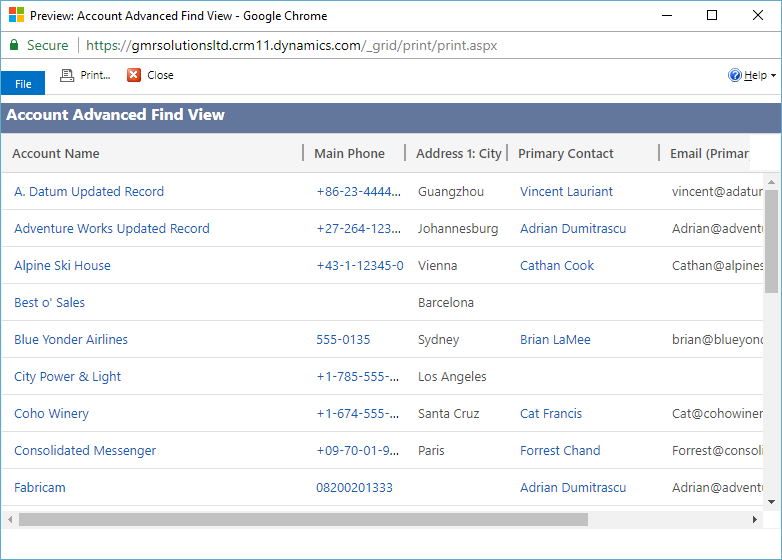Click phone number +27-264-123...
Screen dimensions: 782x560
point(358,228)
